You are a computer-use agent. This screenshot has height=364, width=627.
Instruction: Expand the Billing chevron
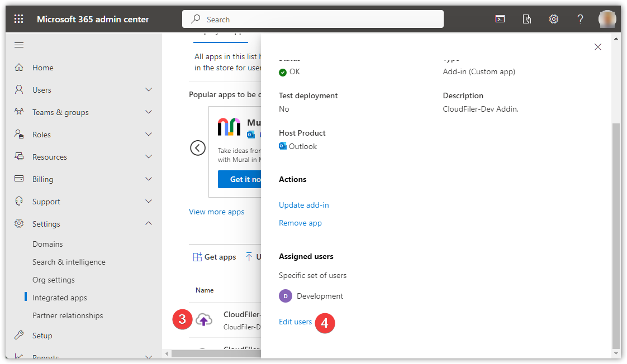tap(148, 179)
